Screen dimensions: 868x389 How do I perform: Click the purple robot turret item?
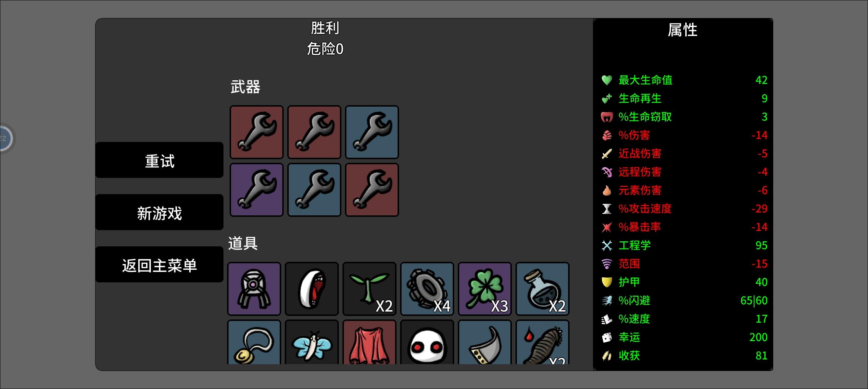coord(254,289)
